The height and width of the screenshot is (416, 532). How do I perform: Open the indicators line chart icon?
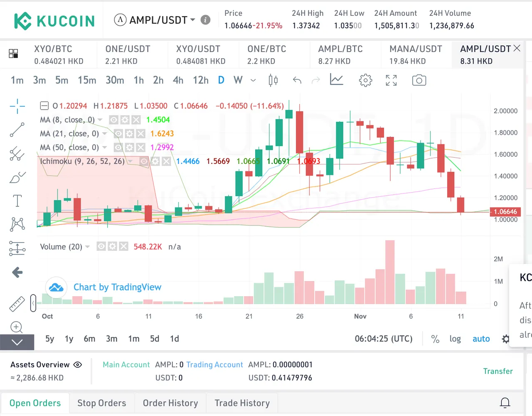tap(337, 80)
